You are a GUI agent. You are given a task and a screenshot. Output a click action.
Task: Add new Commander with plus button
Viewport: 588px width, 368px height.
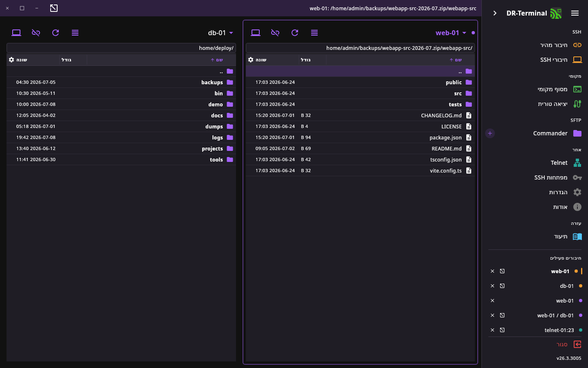point(490,133)
